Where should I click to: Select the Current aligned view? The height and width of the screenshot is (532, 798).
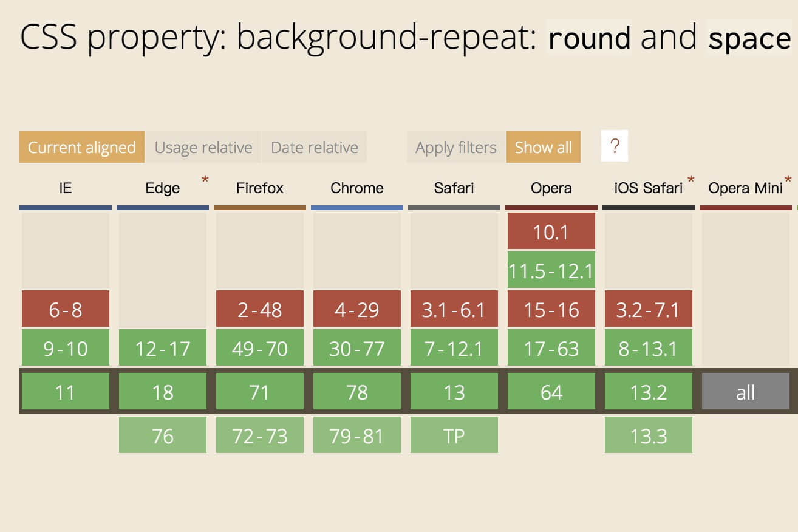pos(82,147)
